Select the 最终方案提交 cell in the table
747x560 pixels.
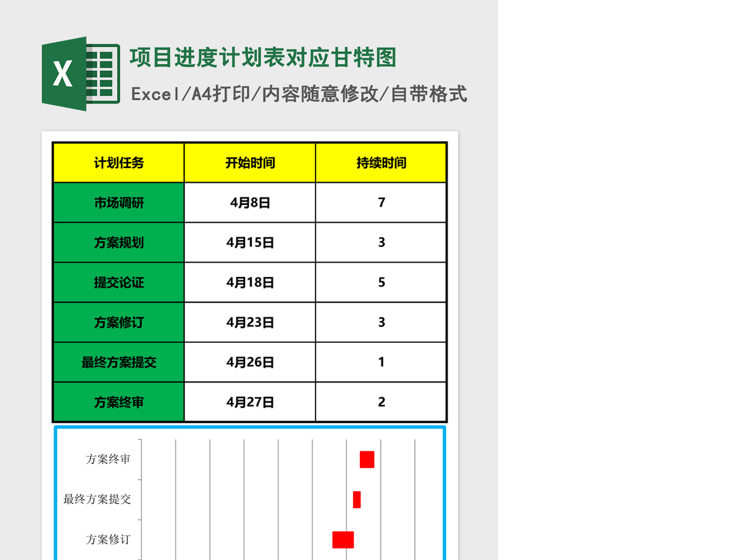[x=119, y=362]
